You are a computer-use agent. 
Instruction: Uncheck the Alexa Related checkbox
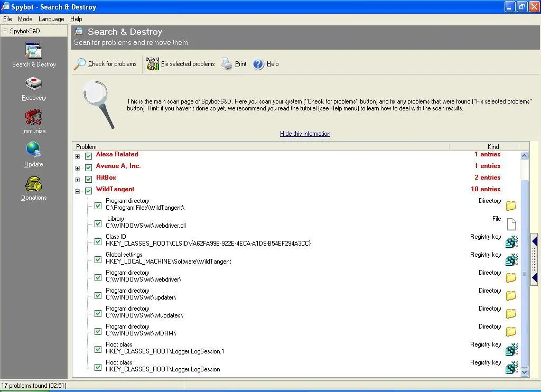[88, 156]
